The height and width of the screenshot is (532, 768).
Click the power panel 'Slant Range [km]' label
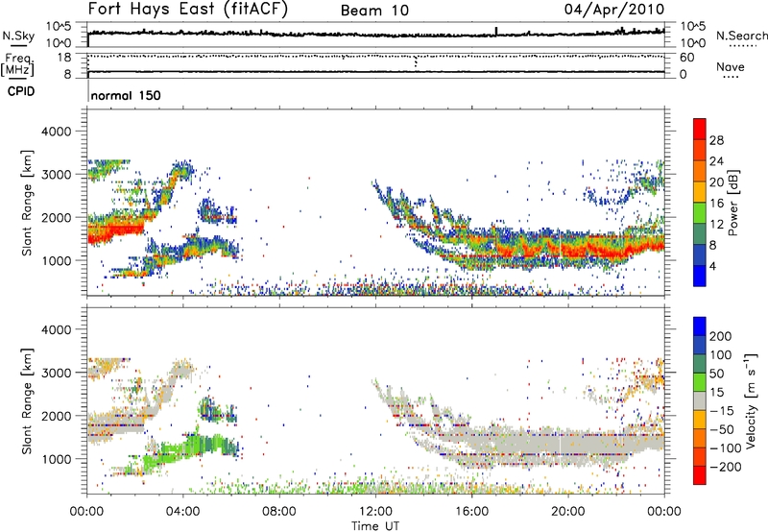click(x=27, y=203)
